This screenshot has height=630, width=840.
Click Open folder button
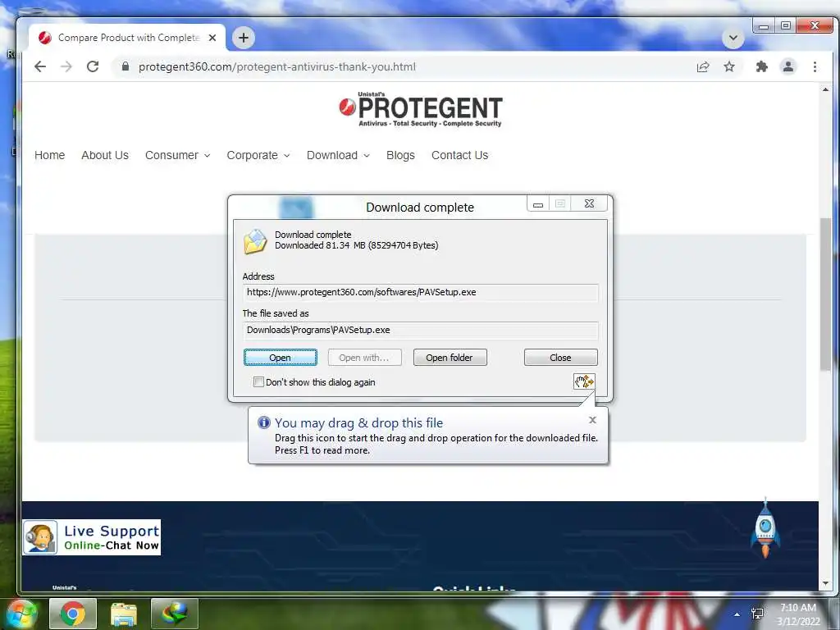click(450, 358)
